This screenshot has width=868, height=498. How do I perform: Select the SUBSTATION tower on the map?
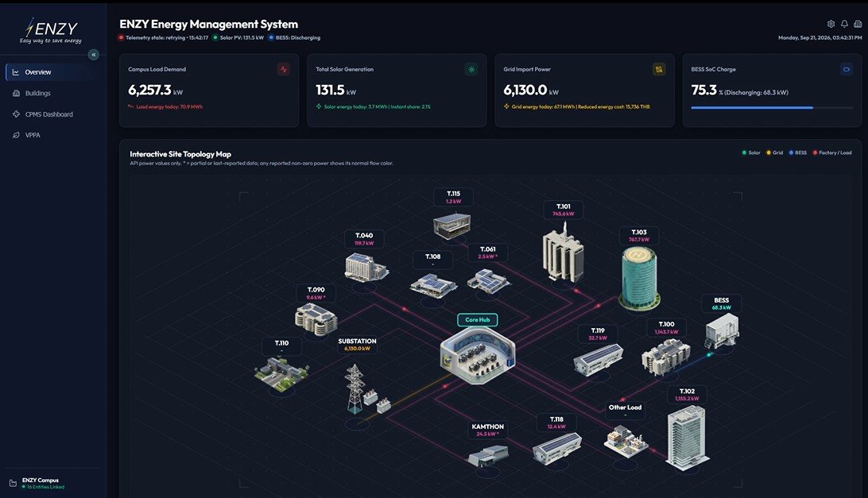[355, 388]
